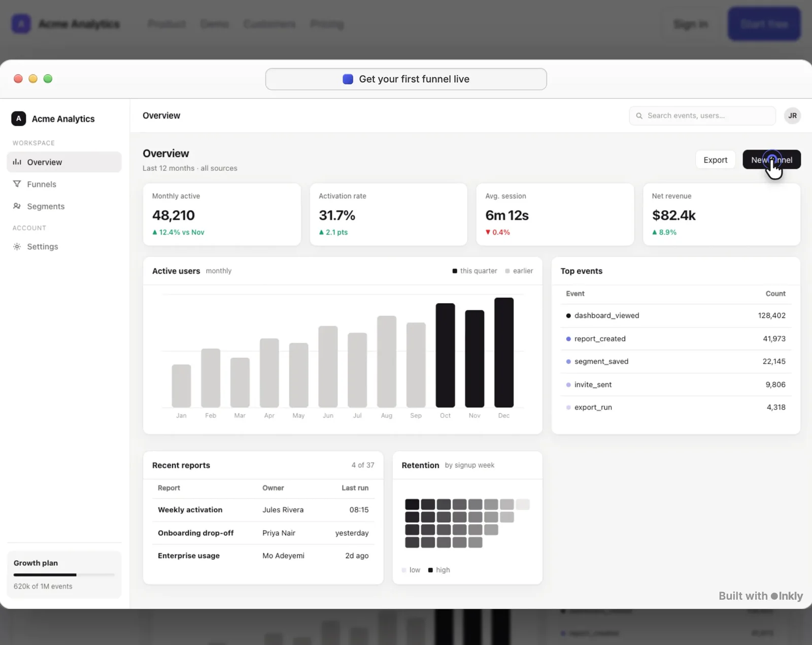Click the 'earlier' legend item
Image resolution: width=812 pixels, height=645 pixels.
(519, 271)
